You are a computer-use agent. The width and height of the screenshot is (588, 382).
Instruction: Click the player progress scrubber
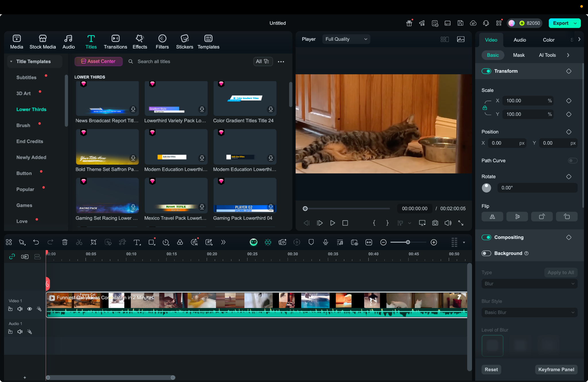click(x=305, y=208)
